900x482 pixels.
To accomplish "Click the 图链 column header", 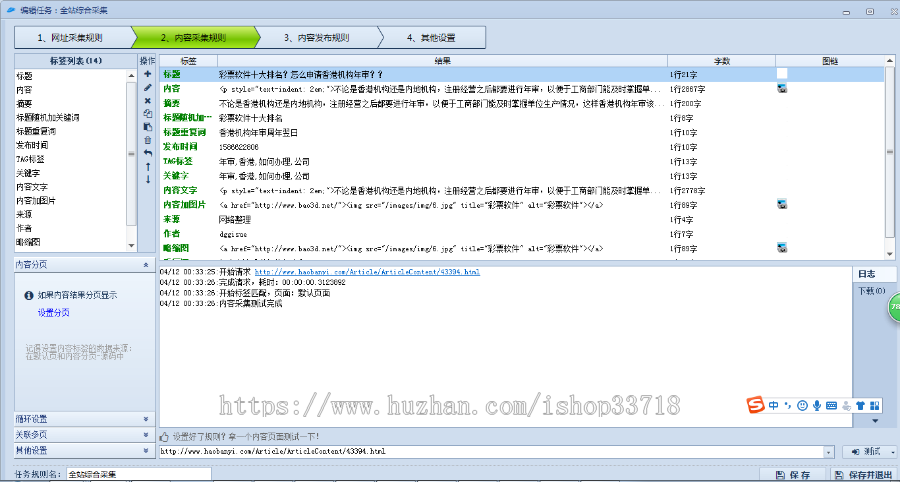I will coord(830,61).
